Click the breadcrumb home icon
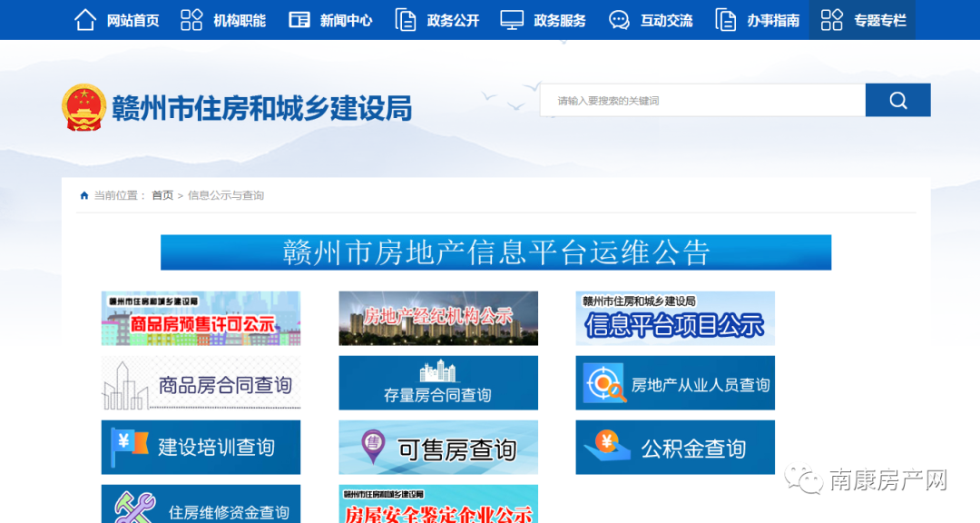This screenshot has height=523, width=980. coord(82,194)
